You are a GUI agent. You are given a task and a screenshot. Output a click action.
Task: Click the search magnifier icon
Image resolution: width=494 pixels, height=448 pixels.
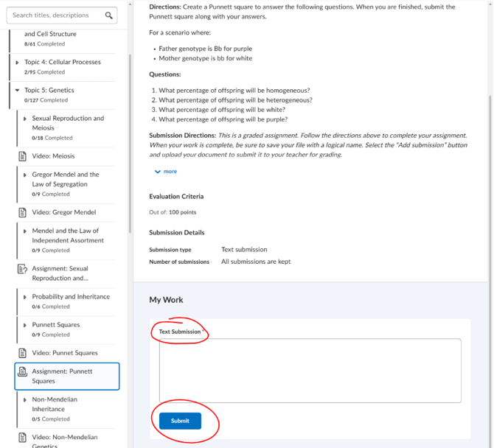click(108, 15)
